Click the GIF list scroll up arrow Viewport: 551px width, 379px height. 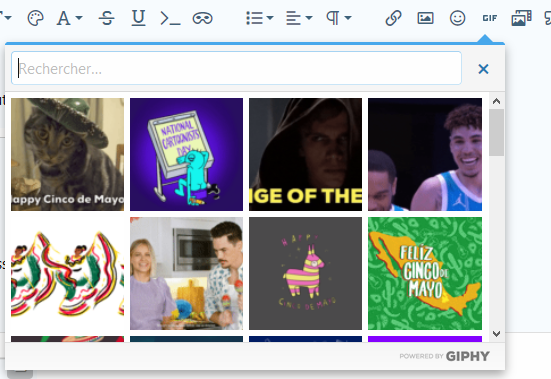[x=496, y=102]
